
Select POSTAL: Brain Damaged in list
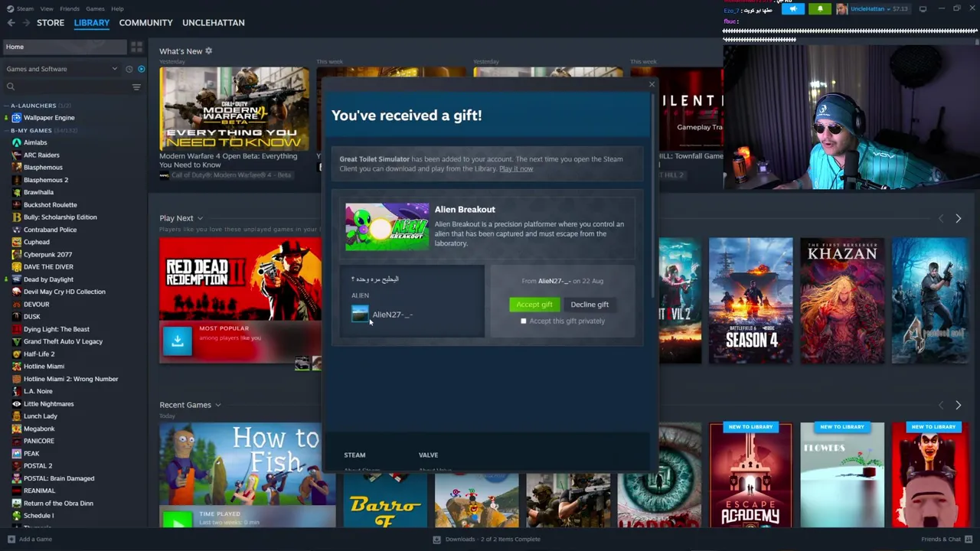tap(59, 478)
